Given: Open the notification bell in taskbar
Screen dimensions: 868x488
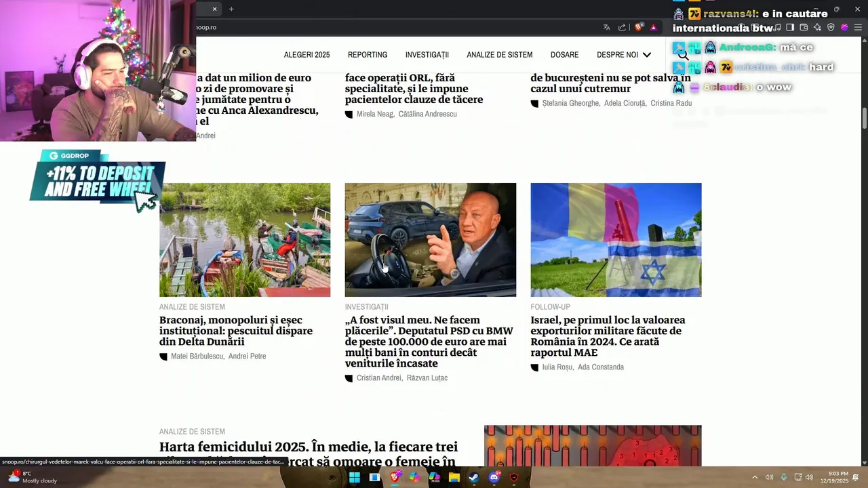Looking at the screenshot, I should pos(856,477).
